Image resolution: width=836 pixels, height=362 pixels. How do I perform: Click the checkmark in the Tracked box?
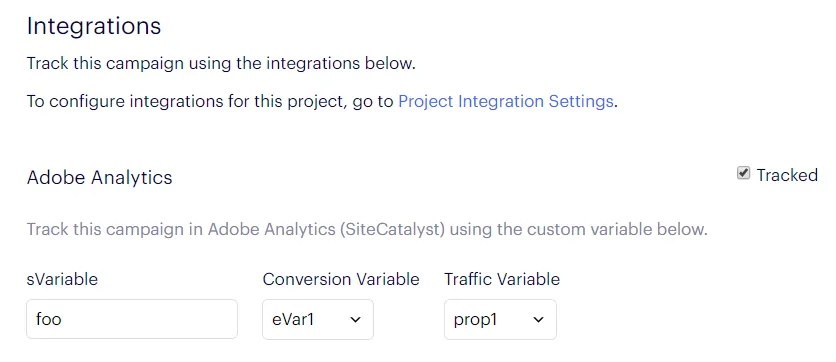point(743,173)
